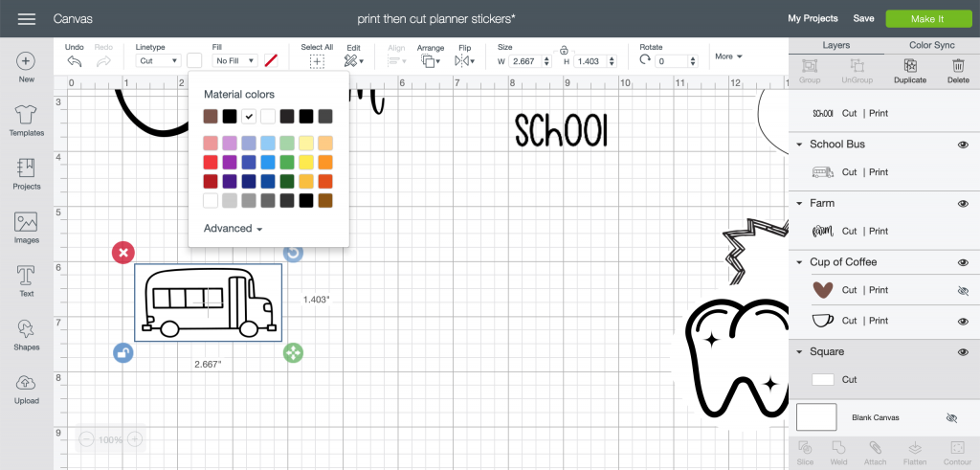Select the School text layer row
Viewport: 980px width, 470px height.
[x=883, y=114]
